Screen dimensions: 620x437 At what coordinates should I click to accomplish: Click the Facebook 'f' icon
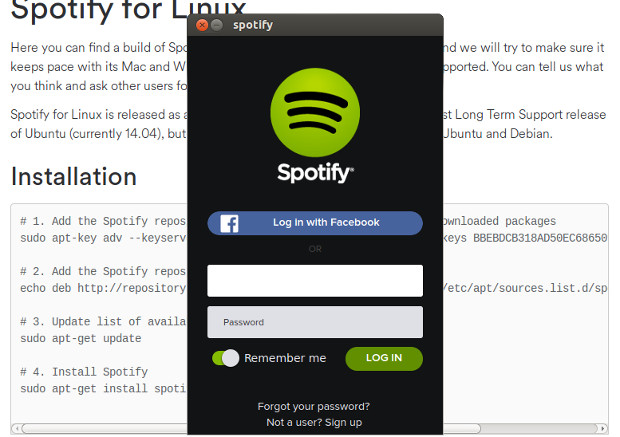click(229, 223)
